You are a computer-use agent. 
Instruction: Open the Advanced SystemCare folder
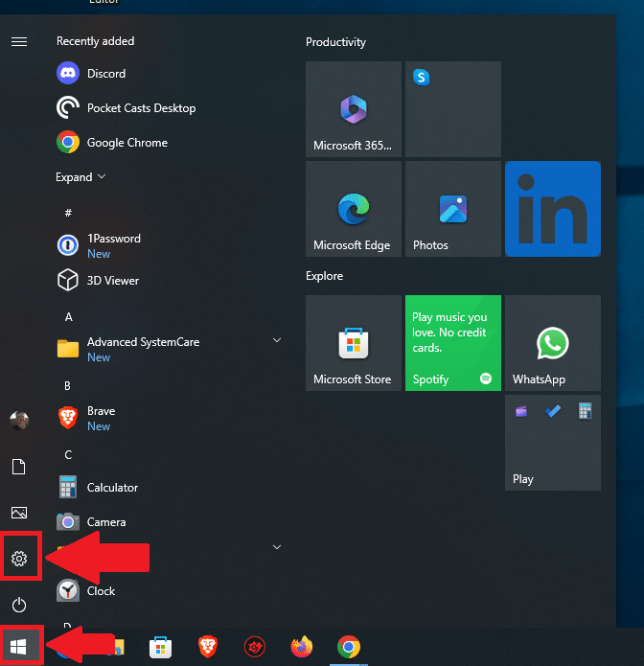click(x=128, y=349)
